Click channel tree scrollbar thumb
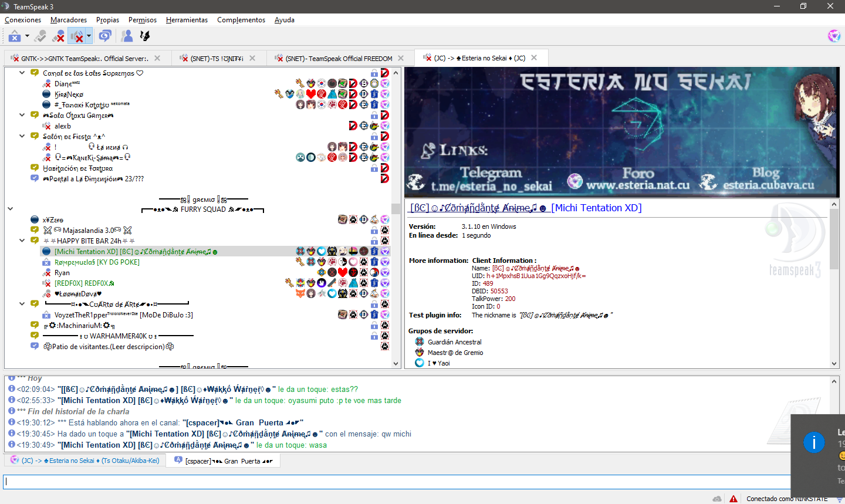 (396, 209)
